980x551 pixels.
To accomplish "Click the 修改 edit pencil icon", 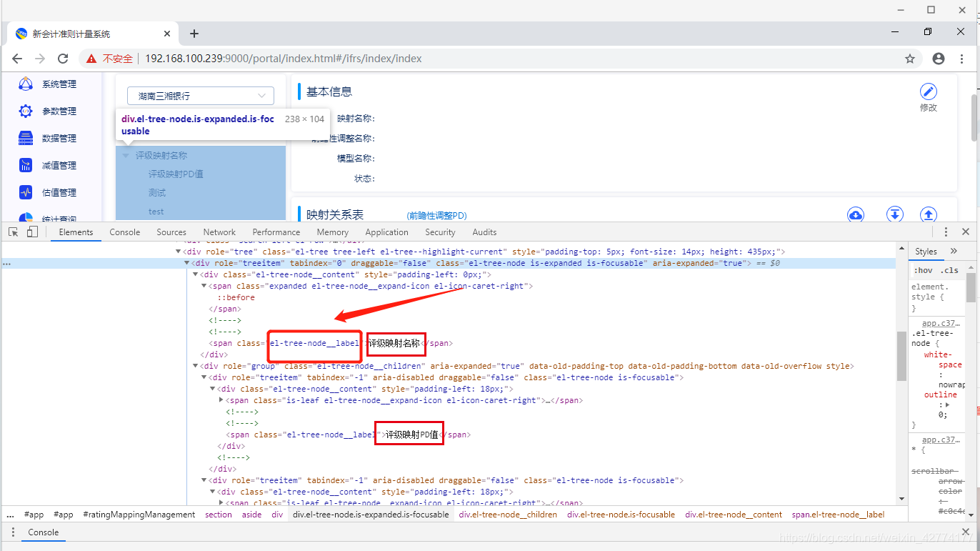I will pyautogui.click(x=928, y=91).
